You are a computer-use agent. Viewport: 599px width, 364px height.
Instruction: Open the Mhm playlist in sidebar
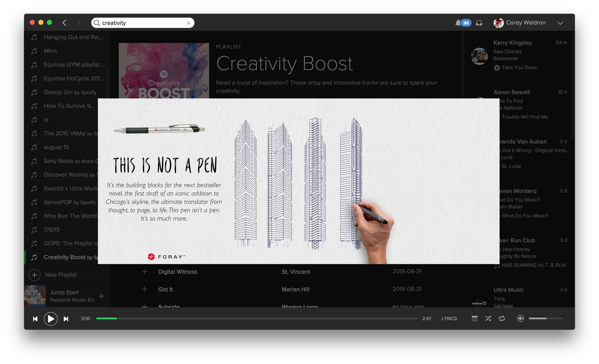68,51
